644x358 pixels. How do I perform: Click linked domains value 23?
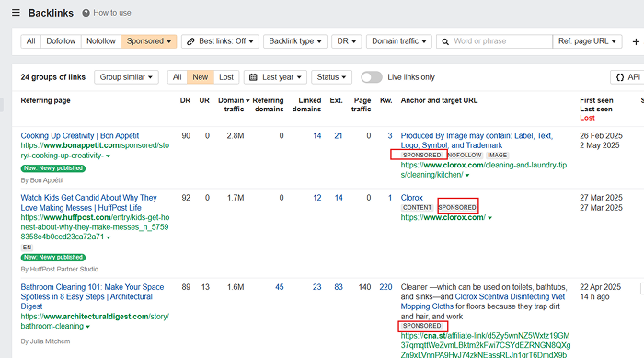point(316,287)
